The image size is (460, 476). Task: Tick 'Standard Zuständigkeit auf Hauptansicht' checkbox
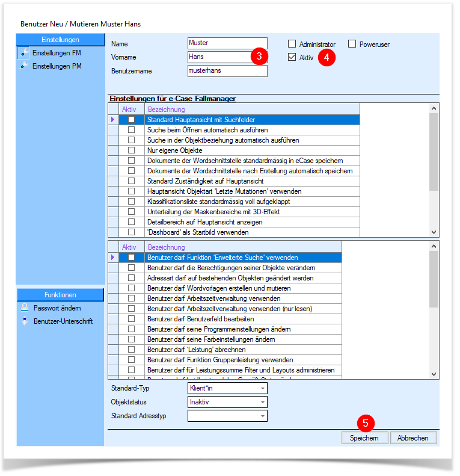[131, 181]
